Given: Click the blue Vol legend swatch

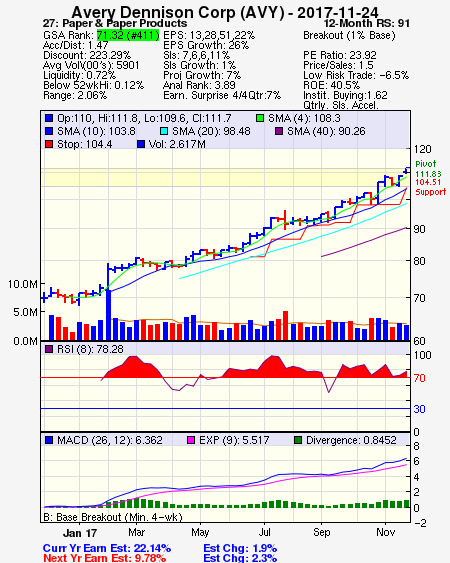Looking at the screenshot, I should click(141, 144).
